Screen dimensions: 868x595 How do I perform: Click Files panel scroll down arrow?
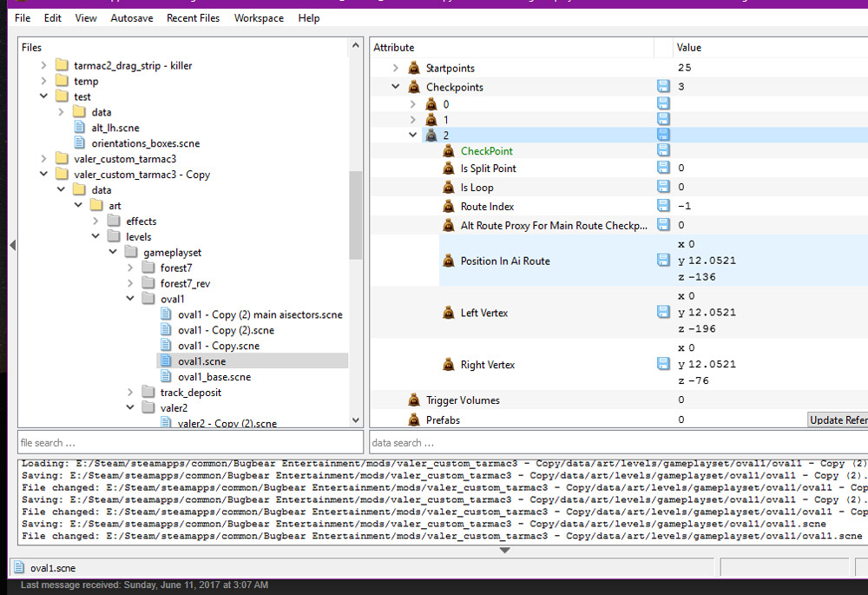pyautogui.click(x=355, y=420)
